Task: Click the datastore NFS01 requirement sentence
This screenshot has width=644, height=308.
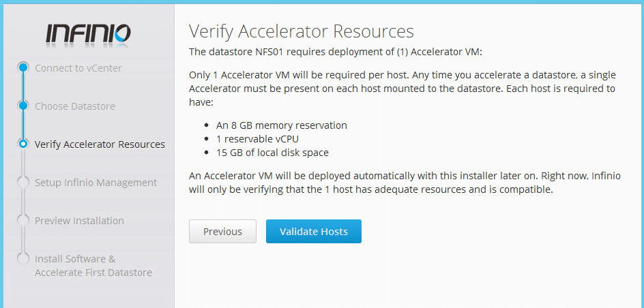Action: click(334, 52)
